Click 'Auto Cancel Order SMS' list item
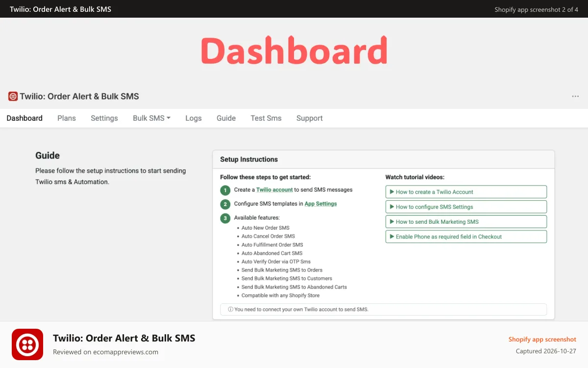 (x=268, y=236)
